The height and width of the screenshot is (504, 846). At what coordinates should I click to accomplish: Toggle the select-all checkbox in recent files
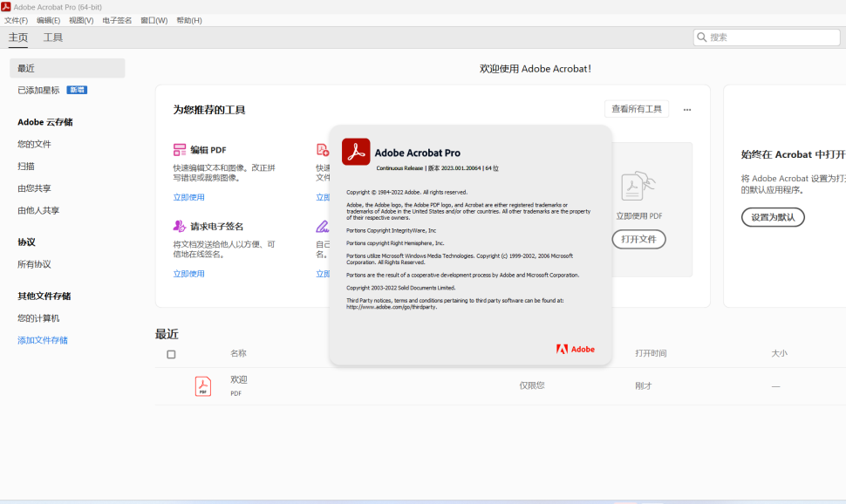(171, 354)
